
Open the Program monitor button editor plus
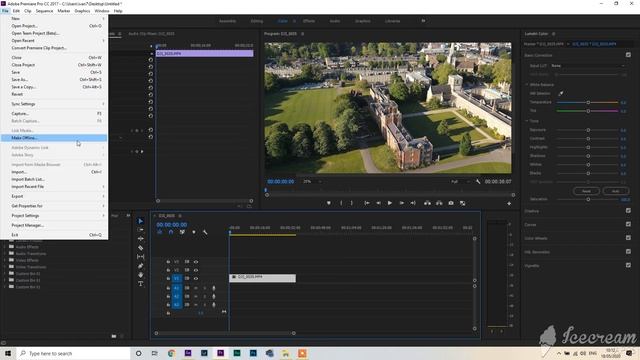pyautogui.click(x=509, y=203)
